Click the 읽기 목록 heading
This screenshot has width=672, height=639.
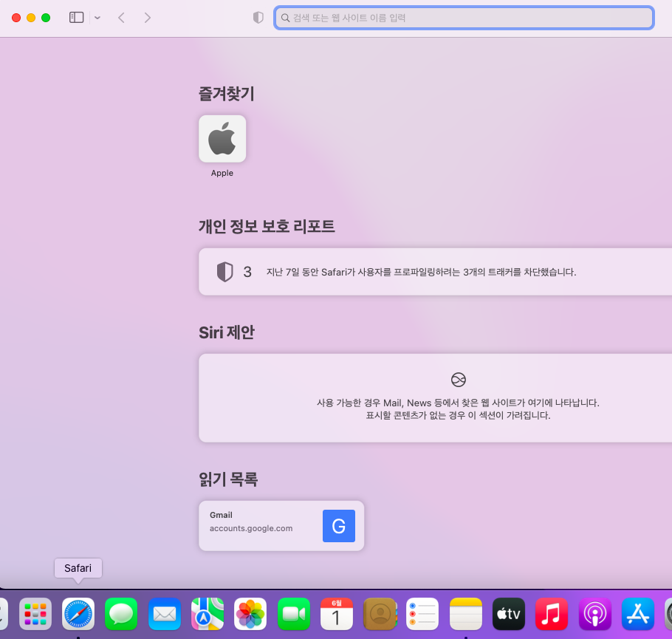tap(228, 479)
